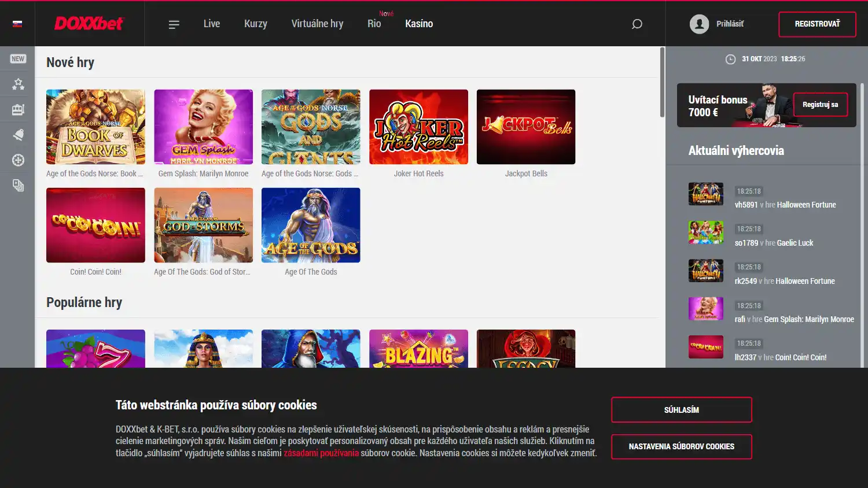Open the wizard popular game thumbnail
The width and height of the screenshot is (868, 488).
coord(311,349)
